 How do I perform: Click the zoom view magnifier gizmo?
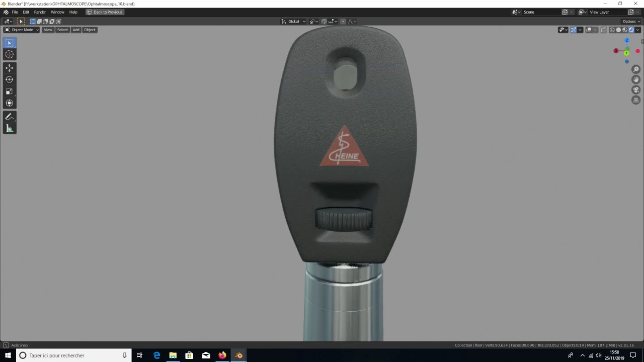[636, 69]
